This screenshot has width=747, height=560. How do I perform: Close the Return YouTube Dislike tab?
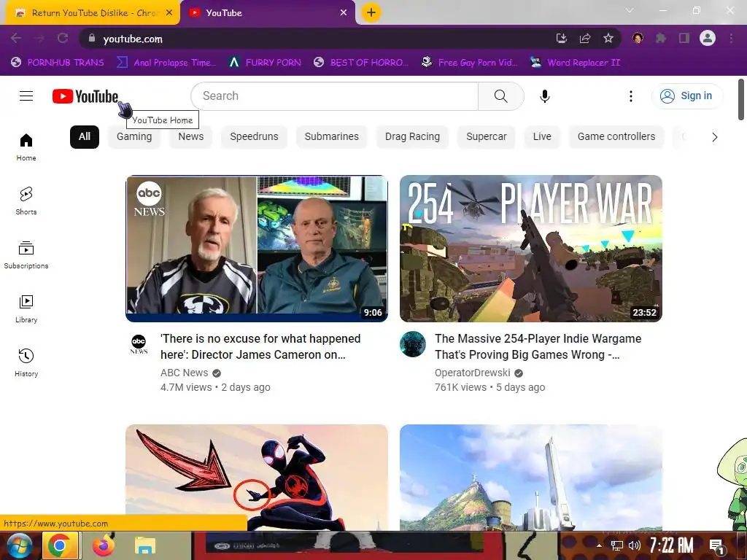tap(169, 13)
